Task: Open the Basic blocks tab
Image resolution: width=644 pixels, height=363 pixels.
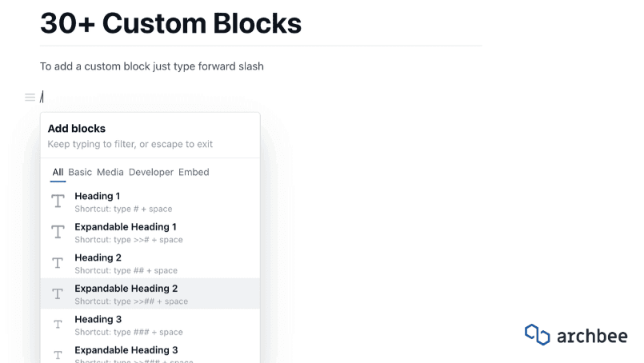Action: [x=80, y=172]
